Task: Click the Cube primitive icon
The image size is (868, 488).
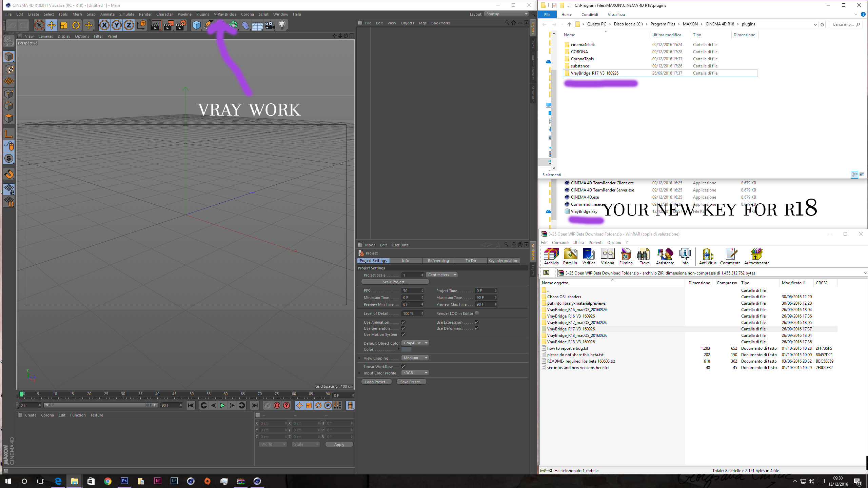Action: pos(196,25)
